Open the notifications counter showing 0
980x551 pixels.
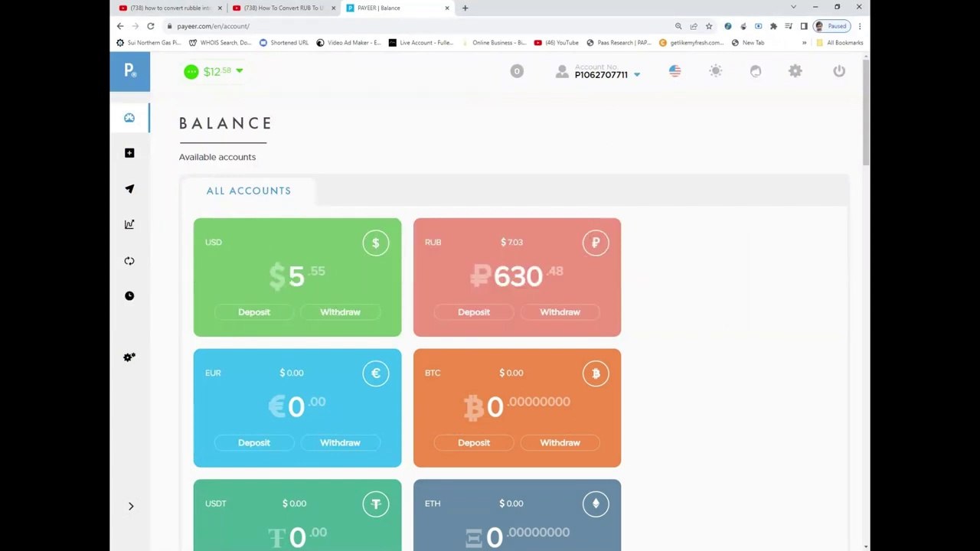[517, 71]
